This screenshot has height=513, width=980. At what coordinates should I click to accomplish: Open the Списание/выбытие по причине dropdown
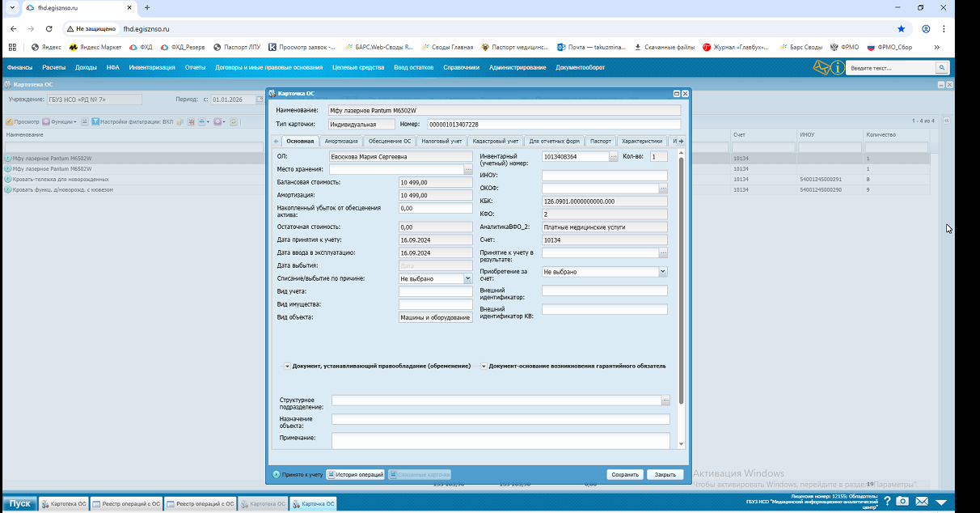point(467,278)
